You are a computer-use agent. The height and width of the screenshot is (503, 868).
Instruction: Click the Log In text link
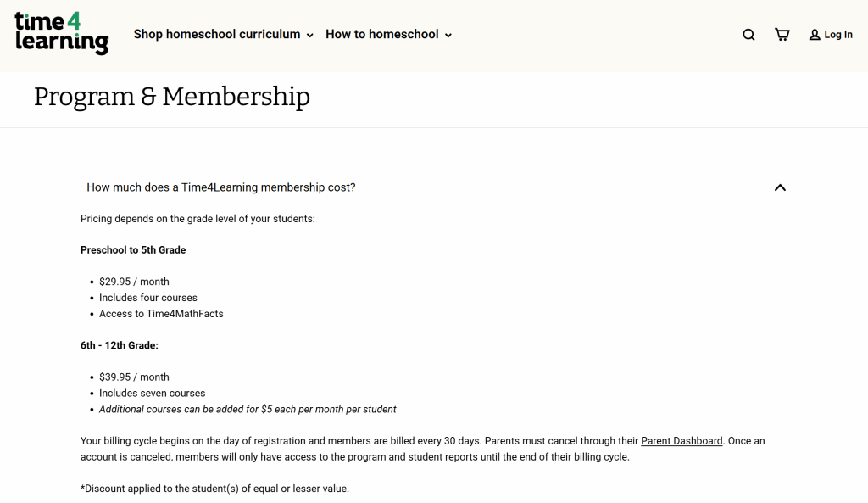click(x=838, y=35)
